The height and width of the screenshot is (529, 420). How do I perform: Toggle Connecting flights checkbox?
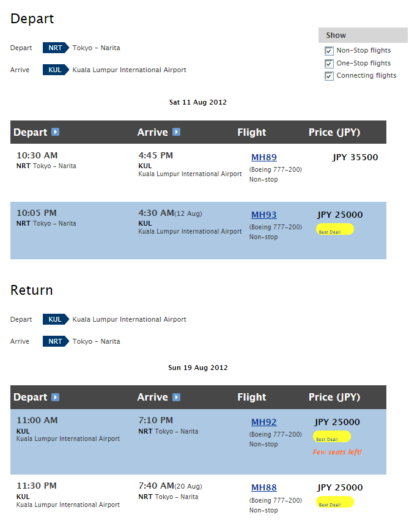pyautogui.click(x=329, y=76)
